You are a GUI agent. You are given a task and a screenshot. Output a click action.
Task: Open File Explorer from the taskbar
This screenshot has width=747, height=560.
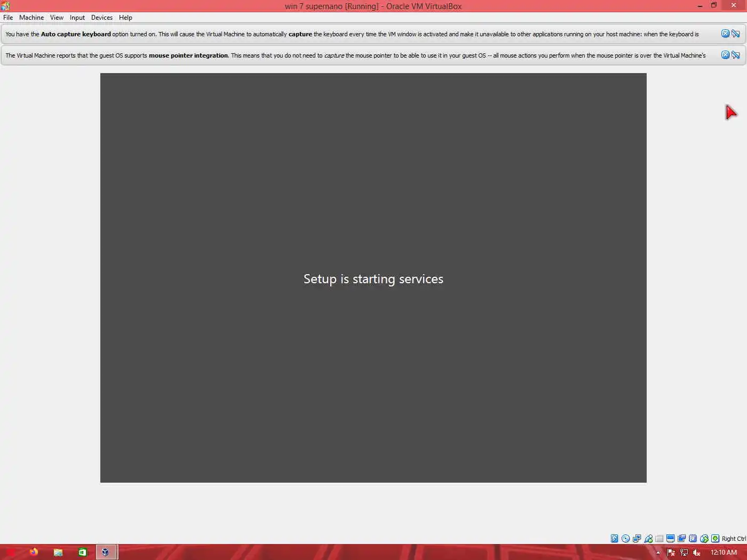tap(58, 552)
